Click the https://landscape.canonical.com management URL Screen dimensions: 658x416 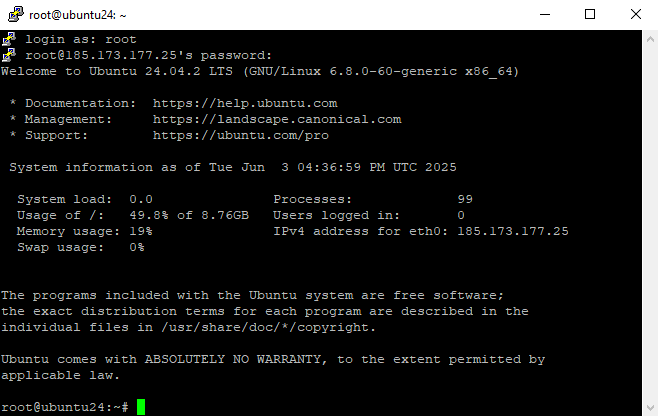click(x=277, y=119)
